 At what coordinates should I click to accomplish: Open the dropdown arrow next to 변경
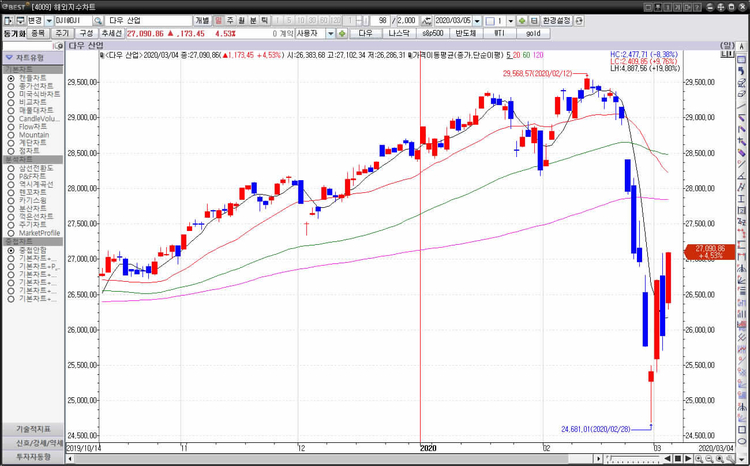click(49, 21)
